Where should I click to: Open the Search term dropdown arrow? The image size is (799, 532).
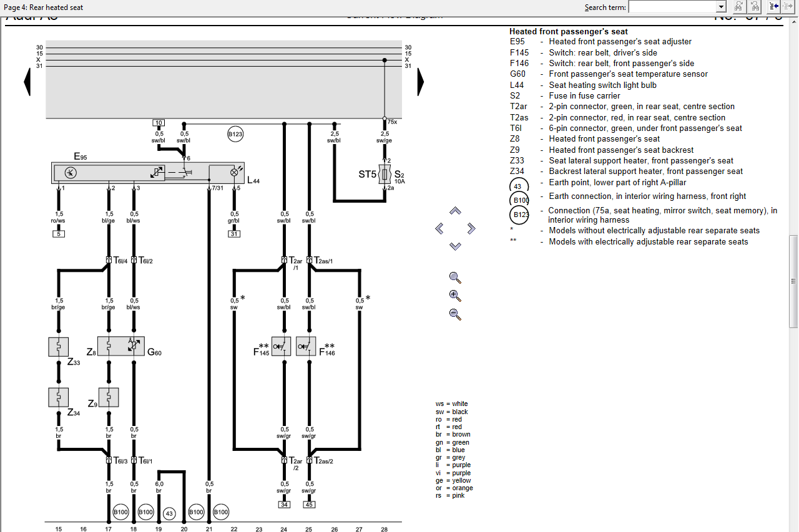(722, 7)
